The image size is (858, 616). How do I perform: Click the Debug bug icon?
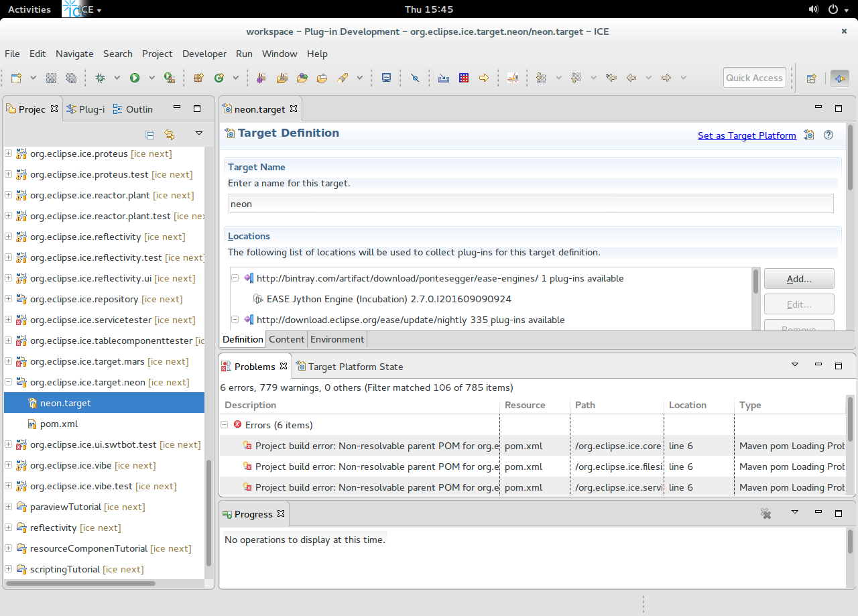click(100, 78)
